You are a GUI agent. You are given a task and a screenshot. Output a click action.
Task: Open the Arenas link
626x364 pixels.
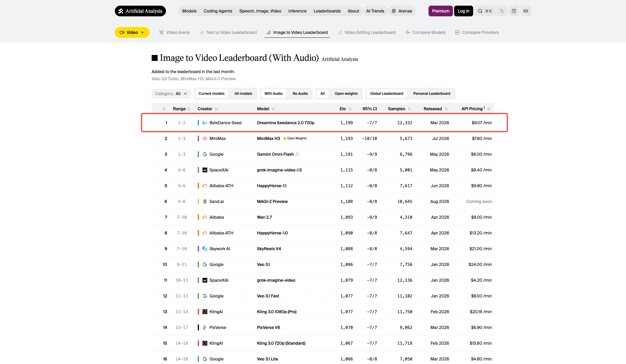[x=402, y=11]
